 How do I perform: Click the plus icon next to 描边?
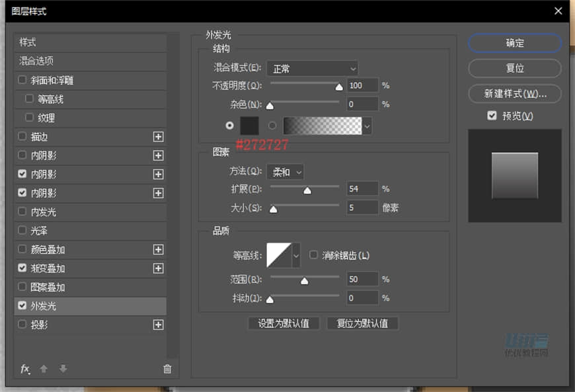click(x=158, y=137)
